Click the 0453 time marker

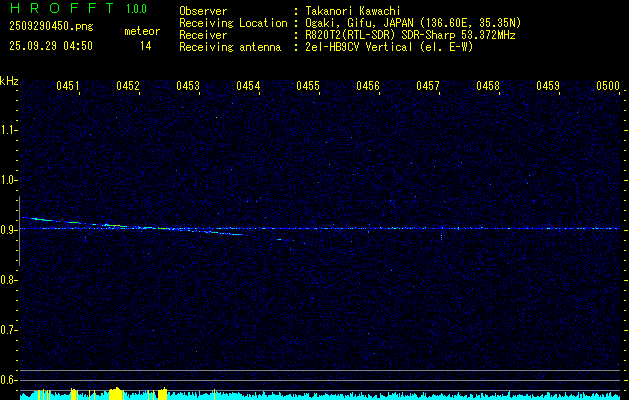pos(188,87)
